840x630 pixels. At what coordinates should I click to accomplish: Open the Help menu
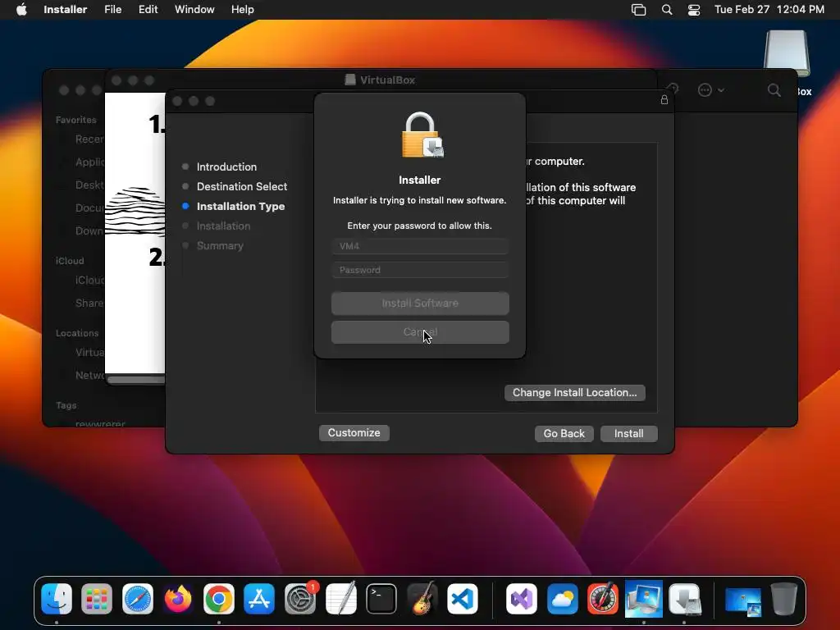coord(242,10)
